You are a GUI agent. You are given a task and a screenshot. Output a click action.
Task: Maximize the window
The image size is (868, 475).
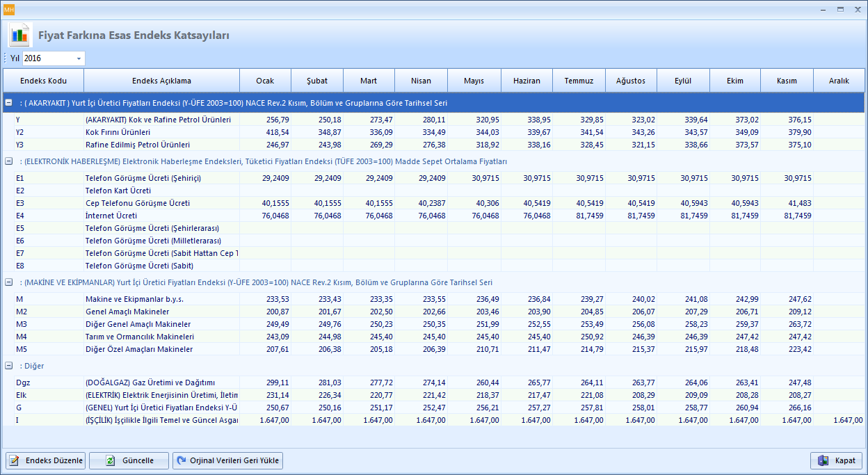(x=840, y=9)
